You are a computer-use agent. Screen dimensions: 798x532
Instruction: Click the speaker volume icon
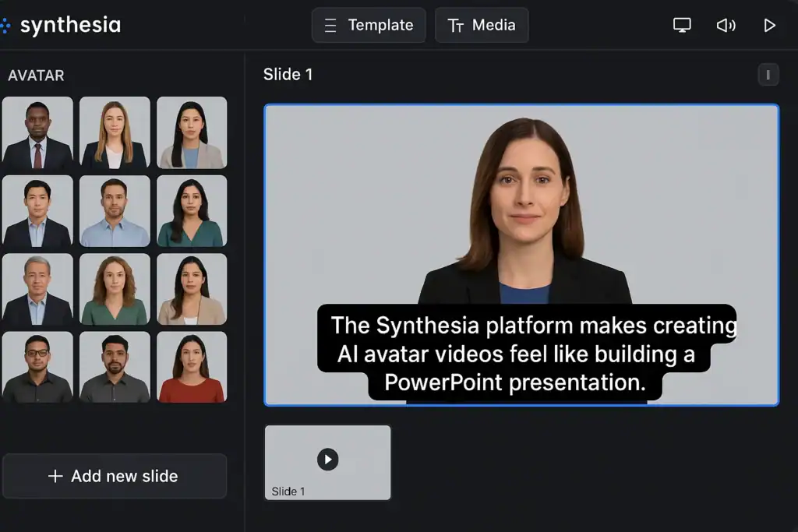click(726, 25)
